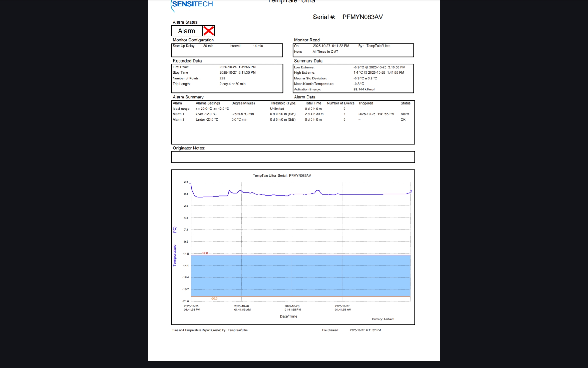Select the serial number PFMYN083AV in header

point(362,17)
